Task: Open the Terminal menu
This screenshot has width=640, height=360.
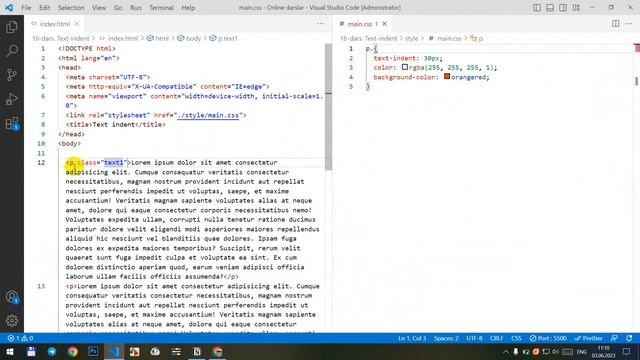Action: 161,8
